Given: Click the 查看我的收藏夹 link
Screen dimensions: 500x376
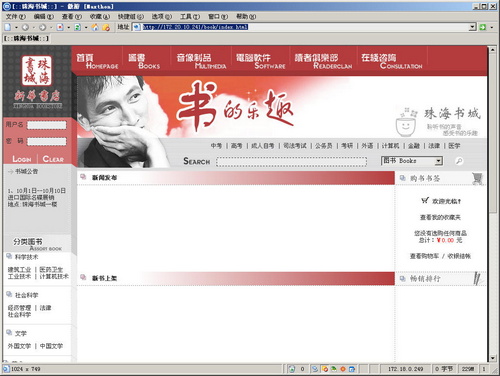Looking at the screenshot, I should [x=440, y=217].
